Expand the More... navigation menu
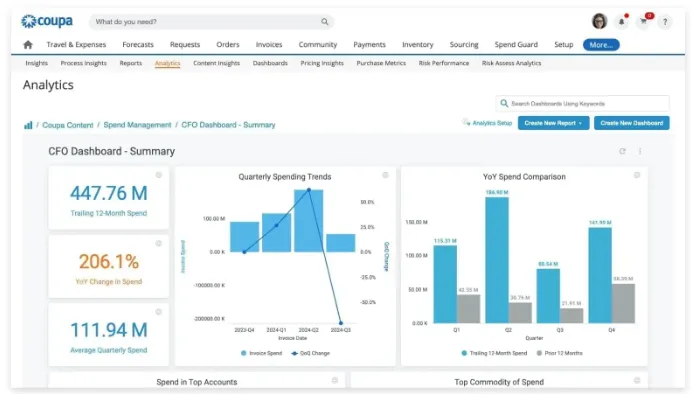 (601, 45)
